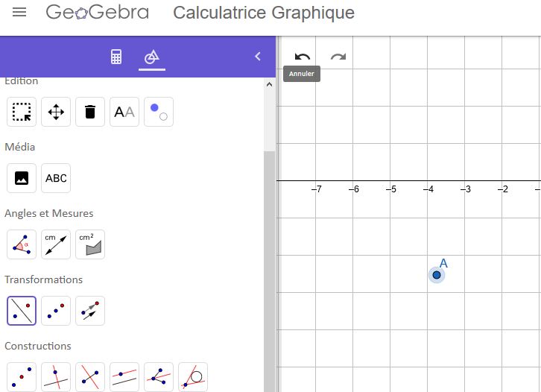This screenshot has height=392, width=541.
Task: Select the Move Graphics View tool
Action: (56, 112)
